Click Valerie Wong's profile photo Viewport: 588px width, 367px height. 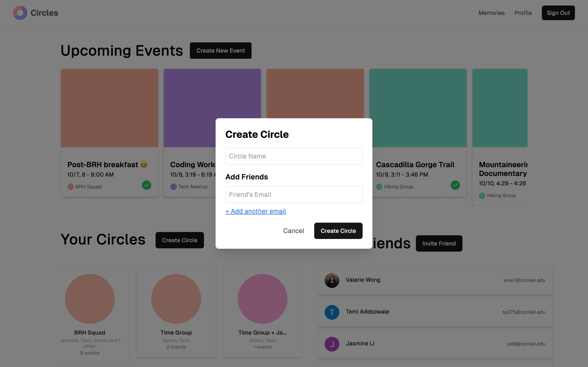332,280
